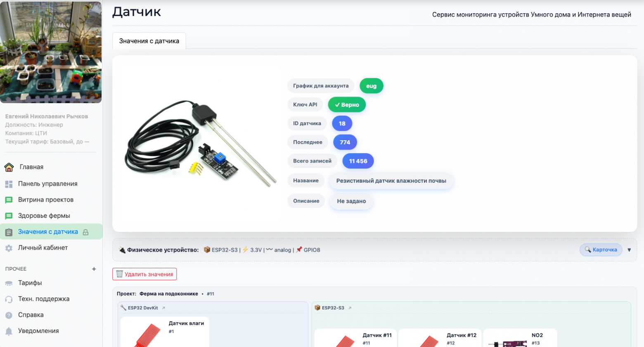Switch to the Значения с датчика tab
This screenshot has width=644, height=347.
point(149,41)
